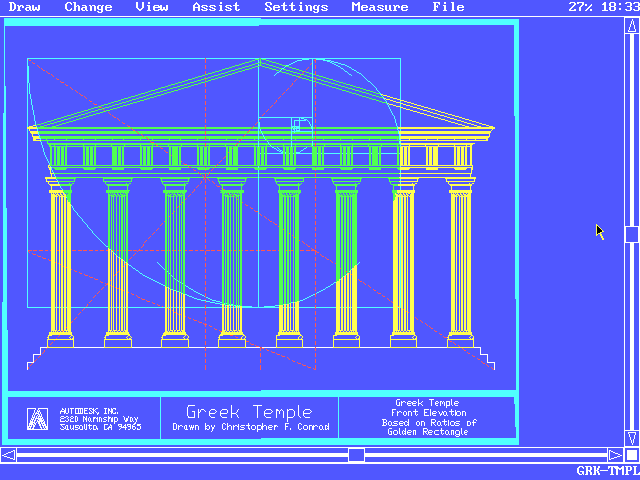Open the View menu
This screenshot has height=480, width=640.
(x=152, y=7)
